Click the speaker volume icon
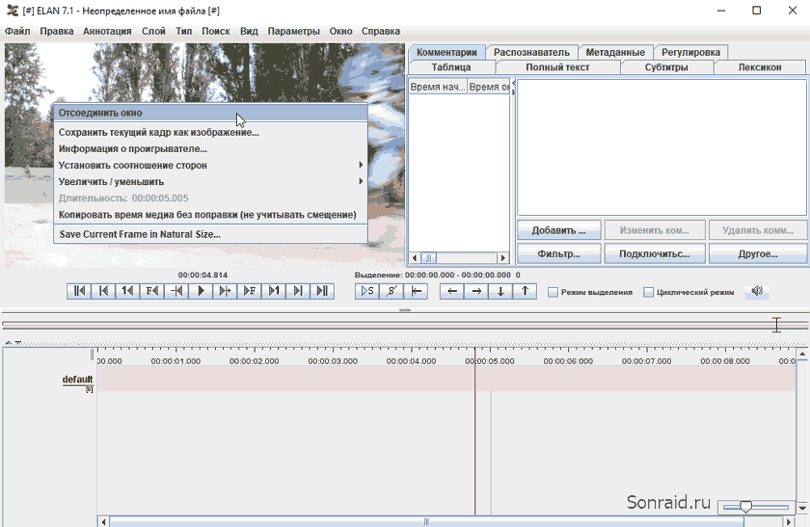Viewport: 810px width, 527px height. coord(757,291)
